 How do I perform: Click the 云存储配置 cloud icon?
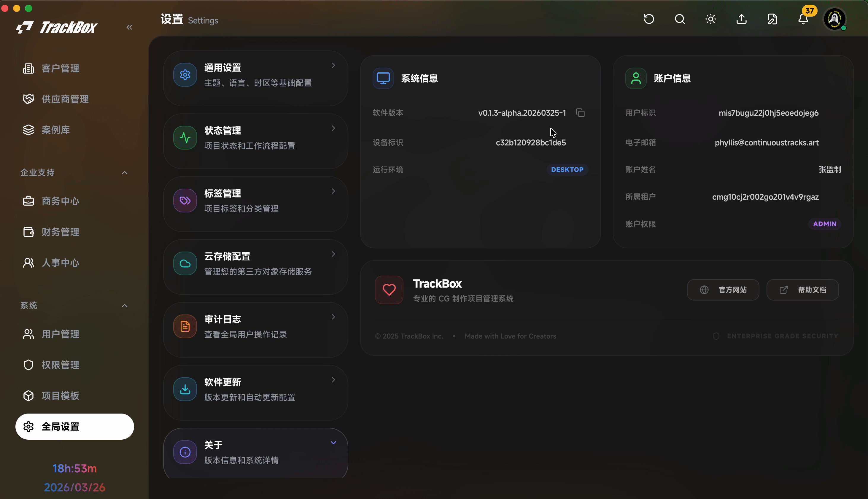pyautogui.click(x=185, y=263)
